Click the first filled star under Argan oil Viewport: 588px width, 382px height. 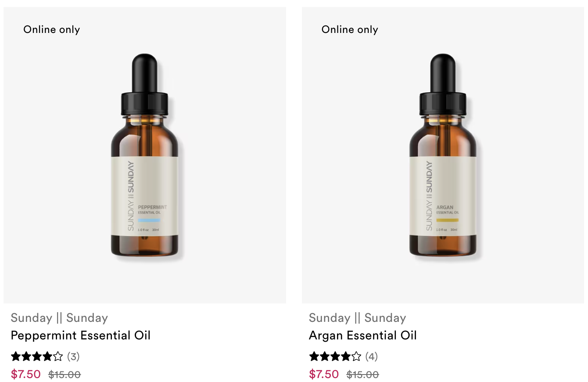tap(315, 356)
